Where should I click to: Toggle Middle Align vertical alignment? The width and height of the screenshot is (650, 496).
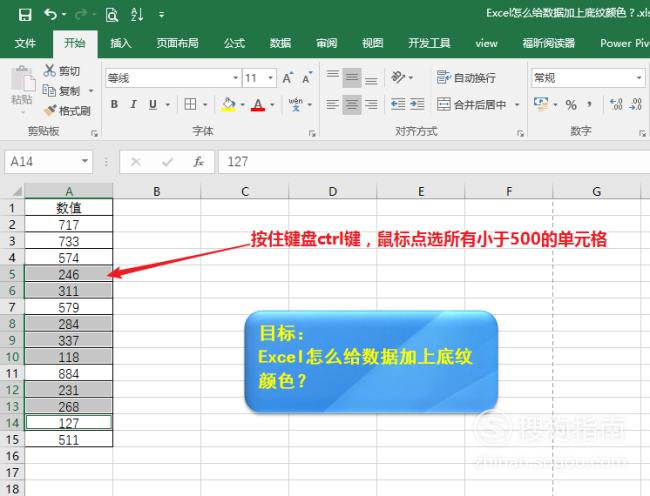pos(352,78)
